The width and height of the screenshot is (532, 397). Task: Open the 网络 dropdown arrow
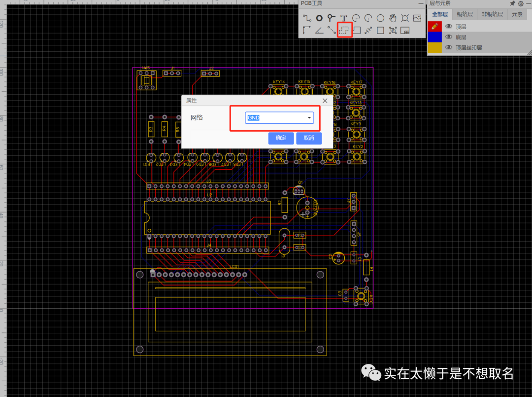click(309, 117)
